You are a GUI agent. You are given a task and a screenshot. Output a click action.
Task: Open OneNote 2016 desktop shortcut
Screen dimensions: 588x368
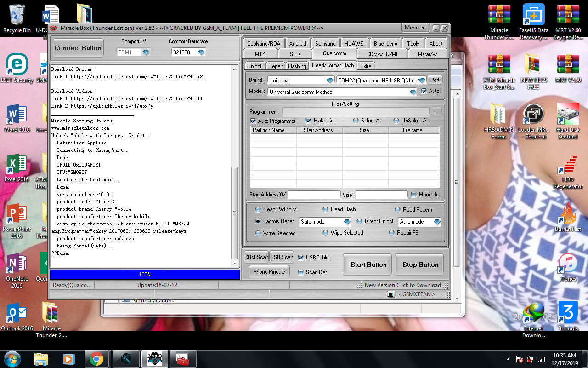pyautogui.click(x=17, y=270)
